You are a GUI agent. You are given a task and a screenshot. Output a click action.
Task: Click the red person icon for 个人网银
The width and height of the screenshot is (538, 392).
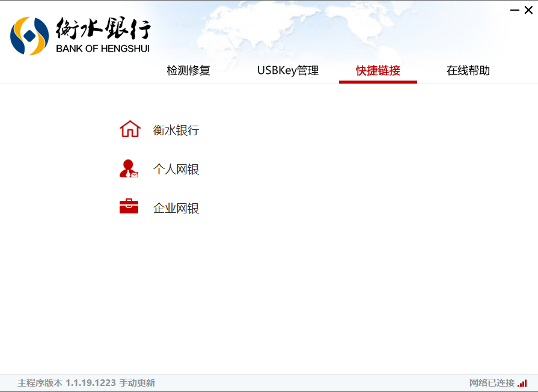click(x=129, y=169)
